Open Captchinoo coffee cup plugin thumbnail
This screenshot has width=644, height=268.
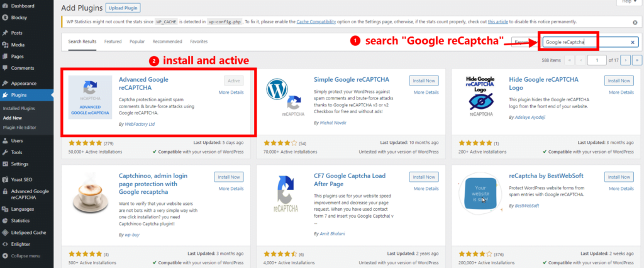coord(91,194)
